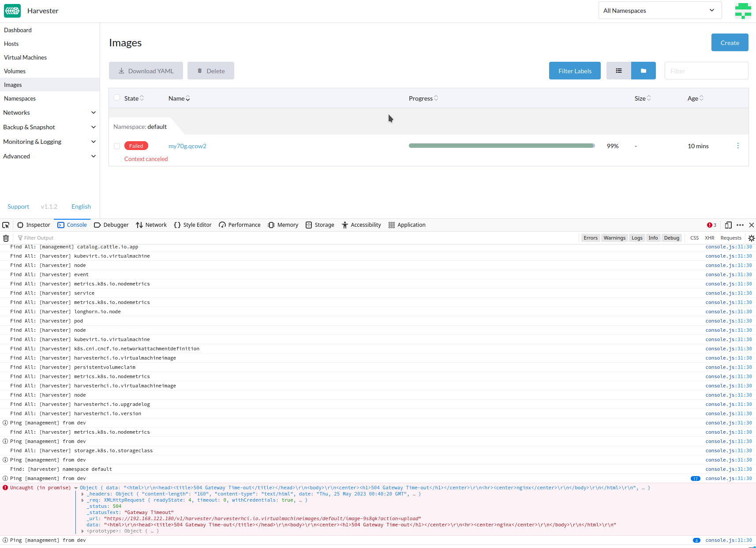Click the 99% upload progress bar
Image resolution: width=756 pixels, height=548 pixels.
click(502, 145)
